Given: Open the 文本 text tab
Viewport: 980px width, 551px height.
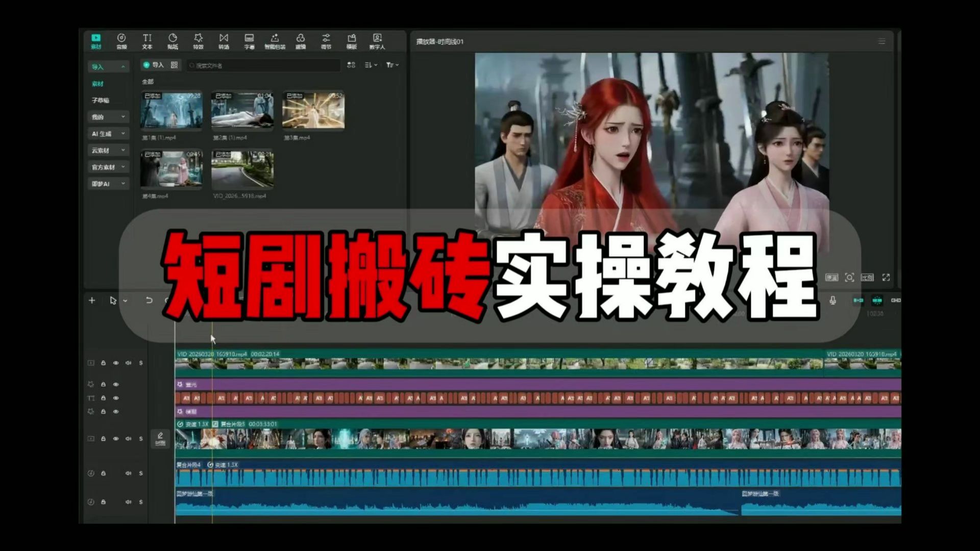Looking at the screenshot, I should coord(147,41).
